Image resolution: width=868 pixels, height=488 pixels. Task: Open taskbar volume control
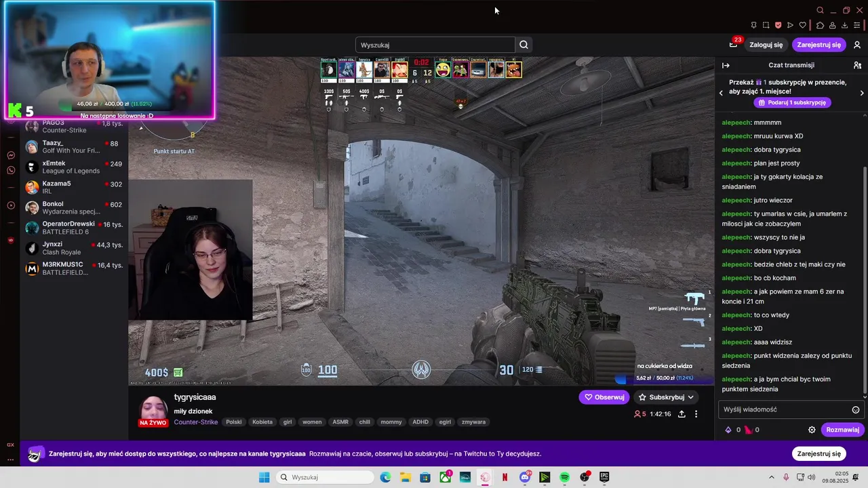click(811, 477)
